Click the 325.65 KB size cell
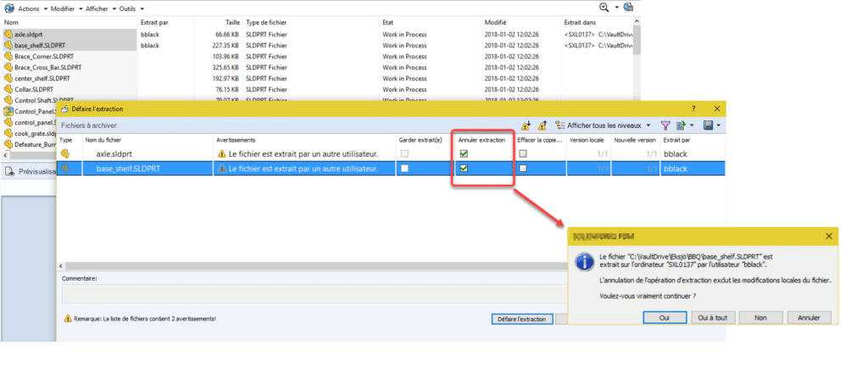The image size is (868, 368). click(x=225, y=67)
